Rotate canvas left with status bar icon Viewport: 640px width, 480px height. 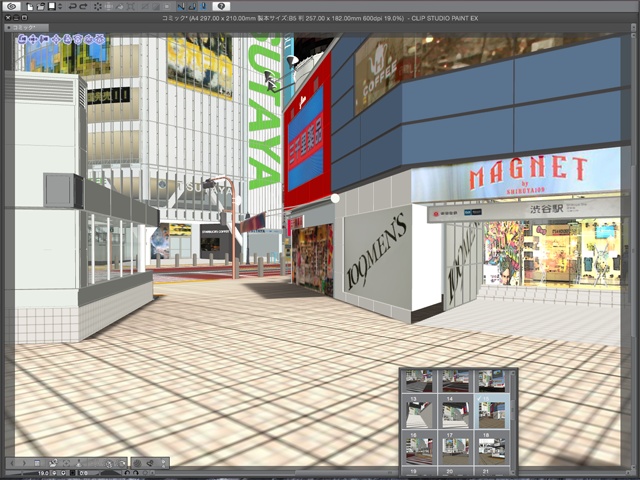127,473
